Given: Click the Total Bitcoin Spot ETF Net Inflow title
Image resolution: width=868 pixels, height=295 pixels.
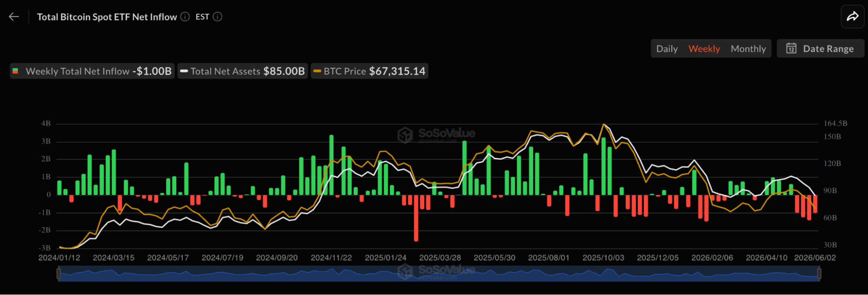Looking at the screenshot, I should tap(107, 17).
